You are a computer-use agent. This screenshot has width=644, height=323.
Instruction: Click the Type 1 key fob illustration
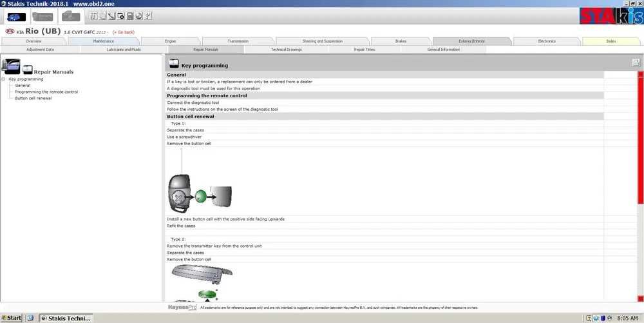[x=200, y=193]
